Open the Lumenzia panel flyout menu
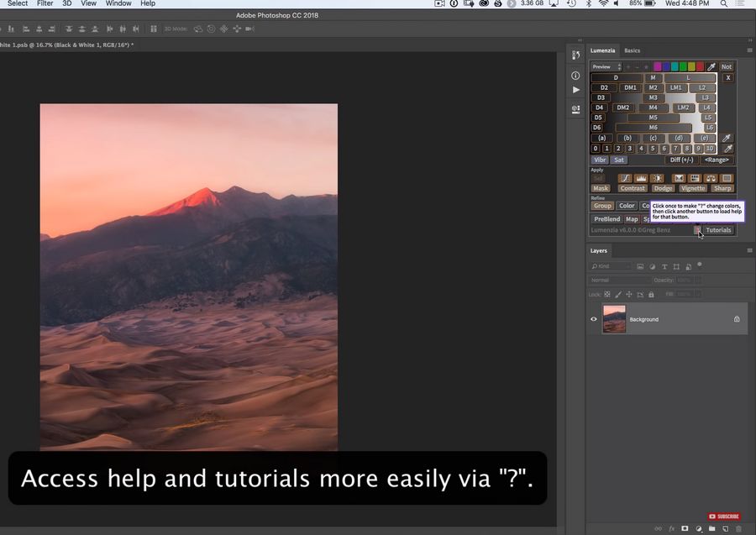The image size is (756, 535). click(x=749, y=50)
